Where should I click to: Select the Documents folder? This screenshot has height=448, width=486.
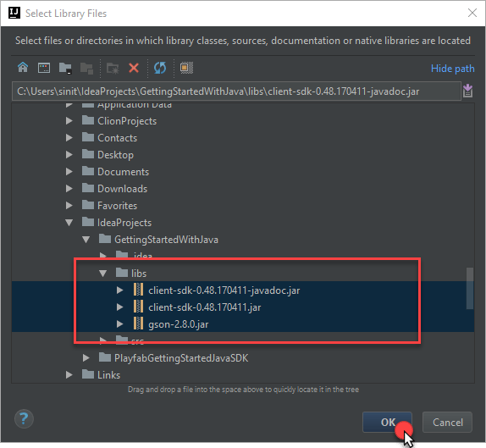pos(115,171)
